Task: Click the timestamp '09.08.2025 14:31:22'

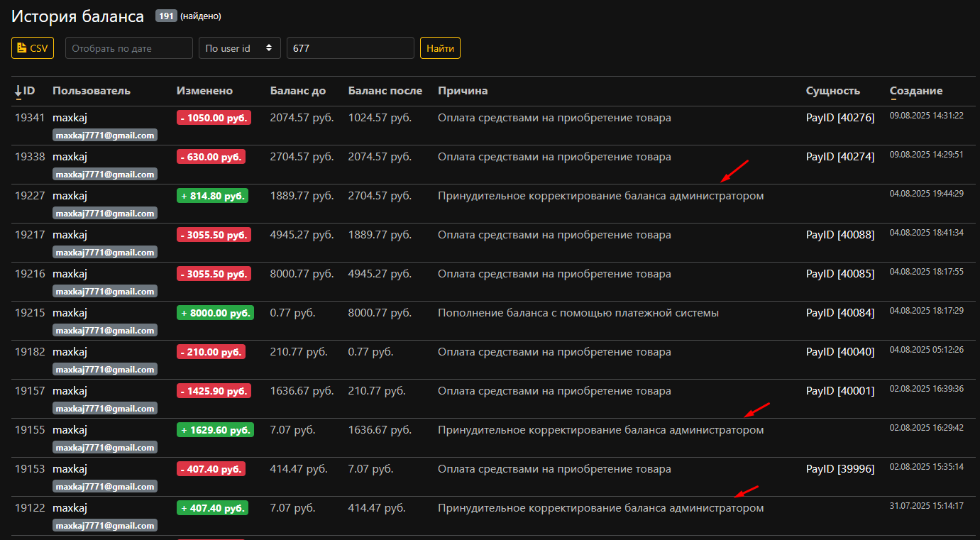Action: [927, 115]
